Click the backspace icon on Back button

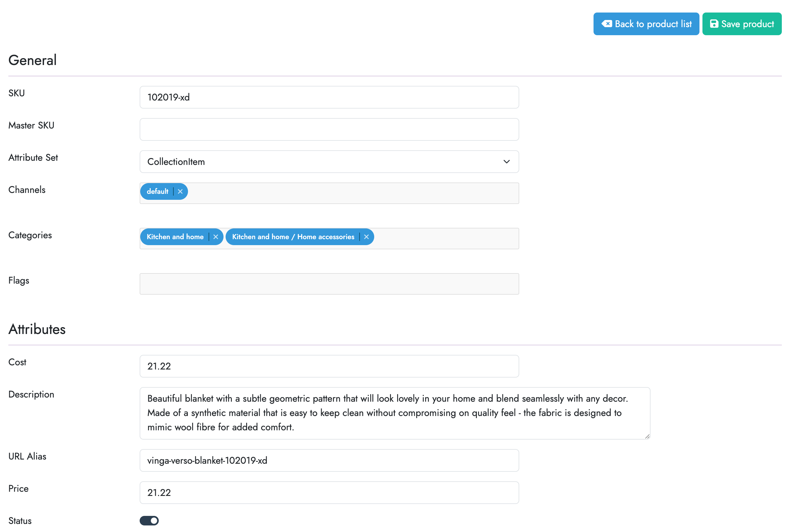click(x=606, y=24)
